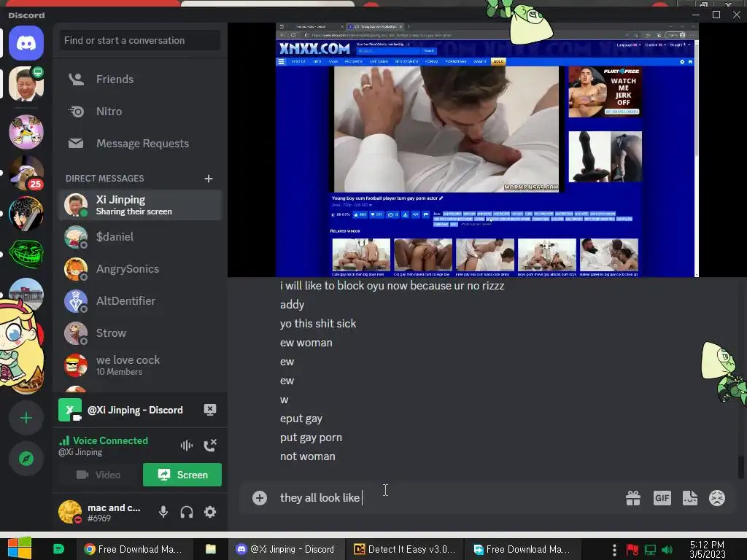Turn on Video camera
This screenshot has width=747, height=560.
click(x=98, y=475)
